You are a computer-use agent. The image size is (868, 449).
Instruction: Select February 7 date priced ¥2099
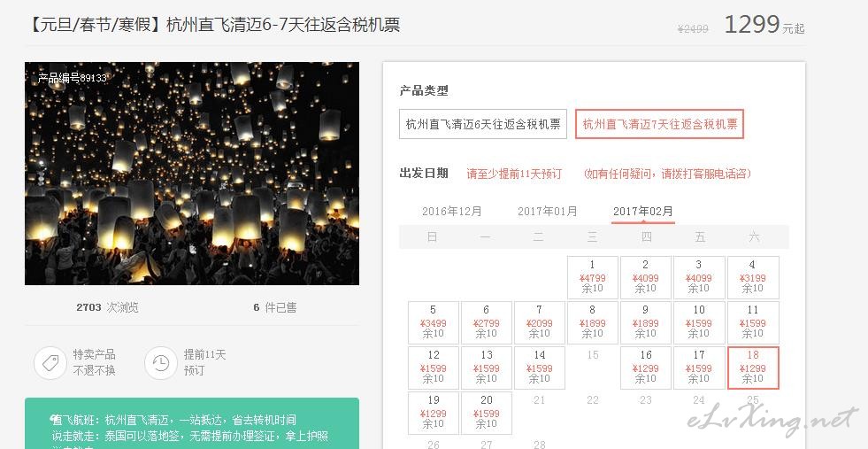pos(539,322)
